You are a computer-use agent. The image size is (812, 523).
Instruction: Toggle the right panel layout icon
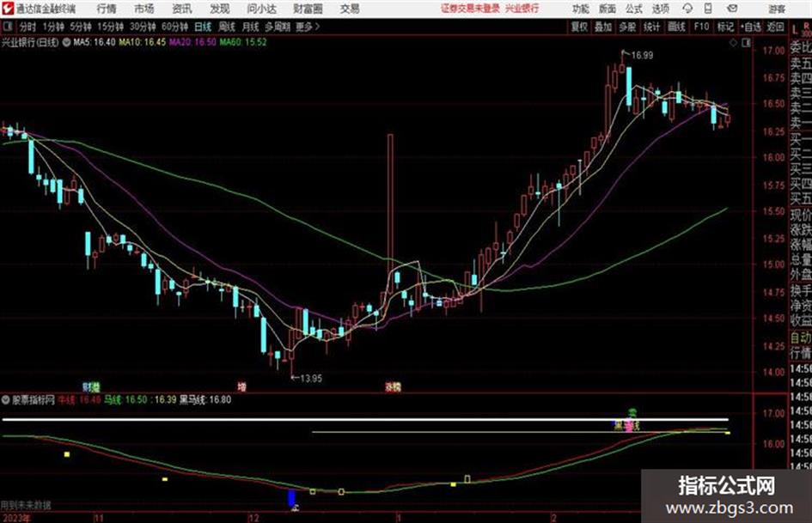[746, 43]
